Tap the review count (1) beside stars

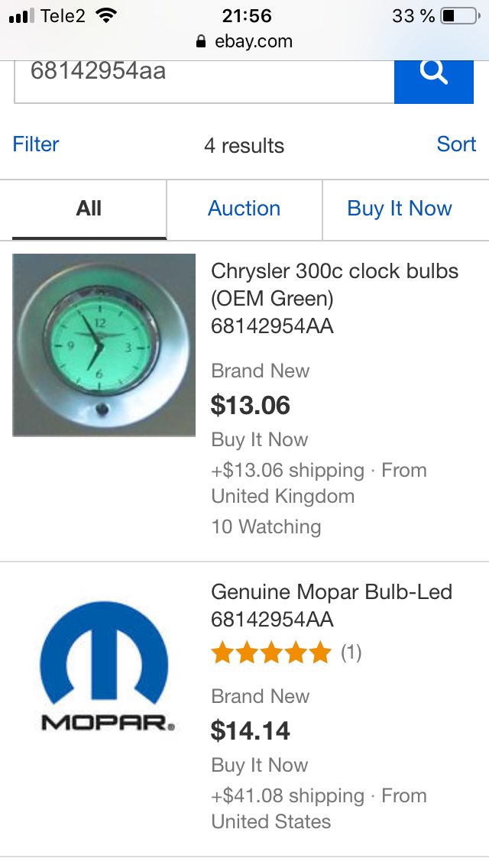[351, 653]
